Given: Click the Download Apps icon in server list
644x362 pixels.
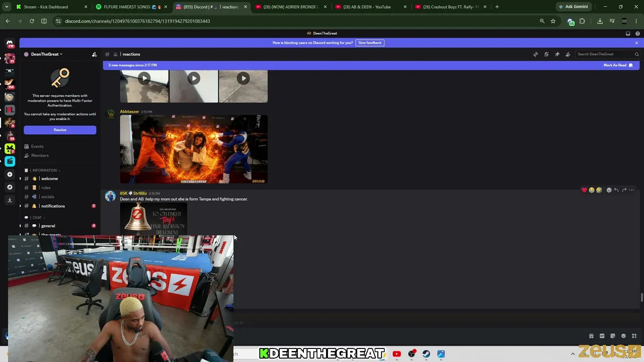Looking at the screenshot, I should point(10,200).
